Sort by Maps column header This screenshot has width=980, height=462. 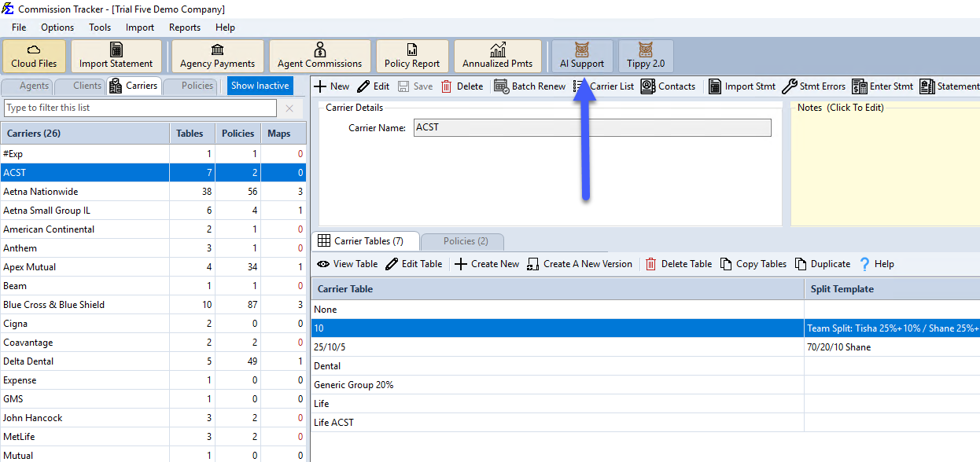point(283,134)
